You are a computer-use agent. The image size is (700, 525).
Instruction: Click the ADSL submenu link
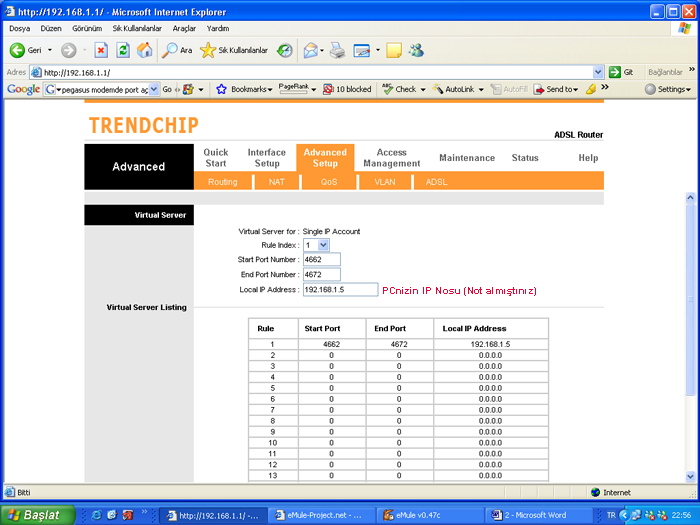[436, 182]
